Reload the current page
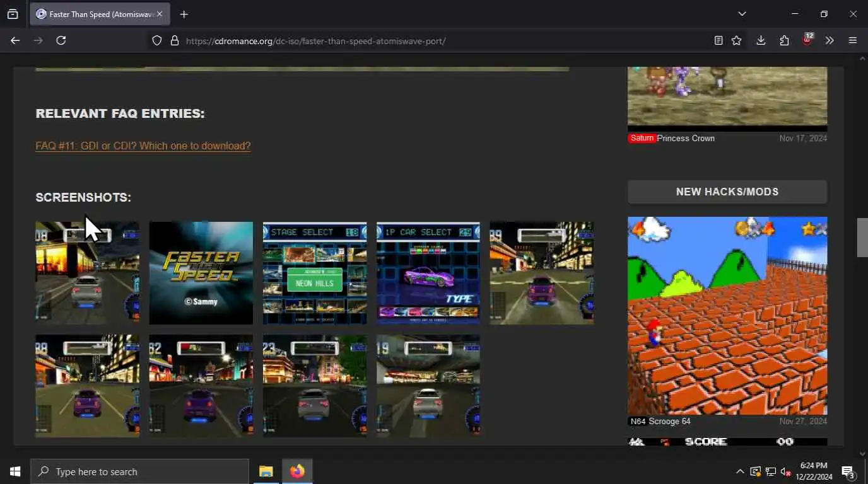Image resolution: width=868 pixels, height=484 pixels. click(x=61, y=40)
